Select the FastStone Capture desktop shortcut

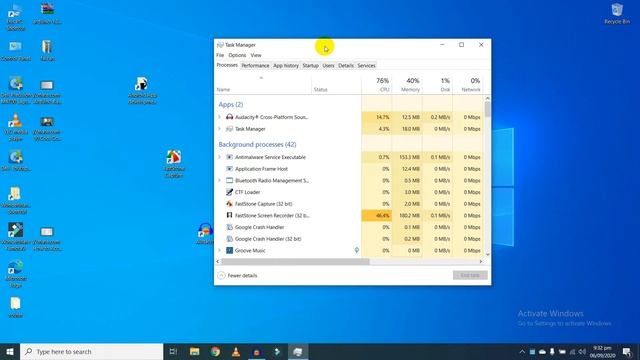174,164
